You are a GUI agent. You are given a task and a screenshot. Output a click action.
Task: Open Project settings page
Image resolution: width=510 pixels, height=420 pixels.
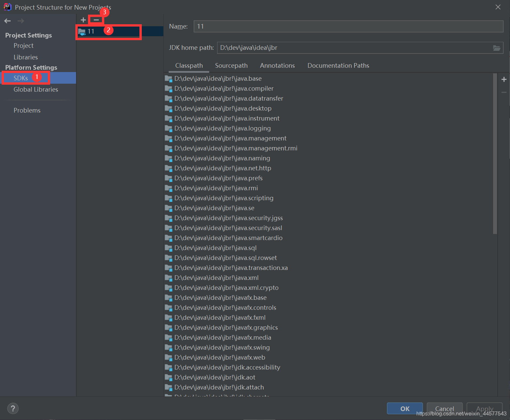click(x=24, y=45)
